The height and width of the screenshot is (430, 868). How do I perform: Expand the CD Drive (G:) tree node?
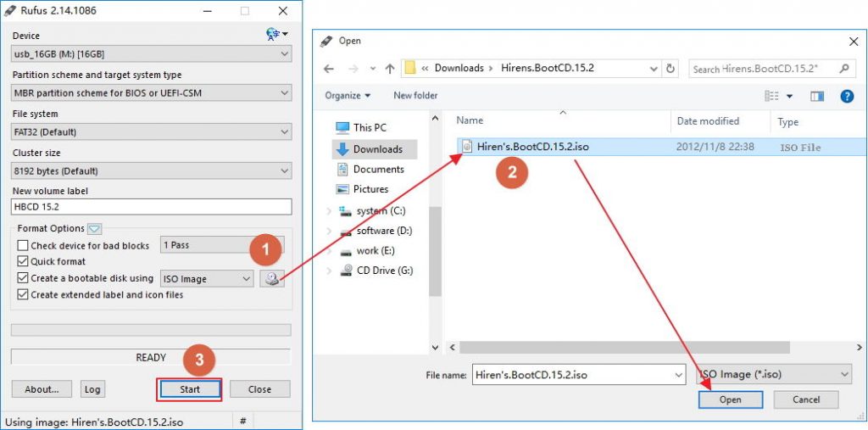click(x=330, y=271)
